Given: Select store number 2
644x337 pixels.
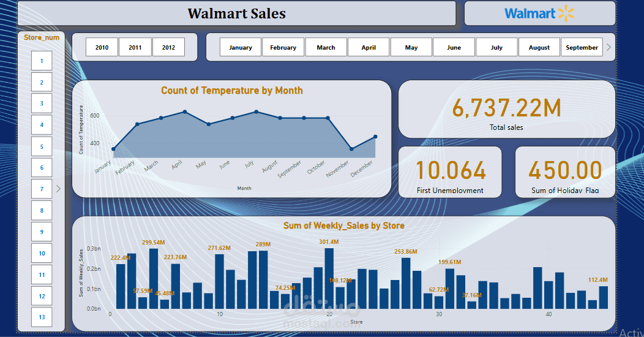Looking at the screenshot, I should click(x=42, y=82).
